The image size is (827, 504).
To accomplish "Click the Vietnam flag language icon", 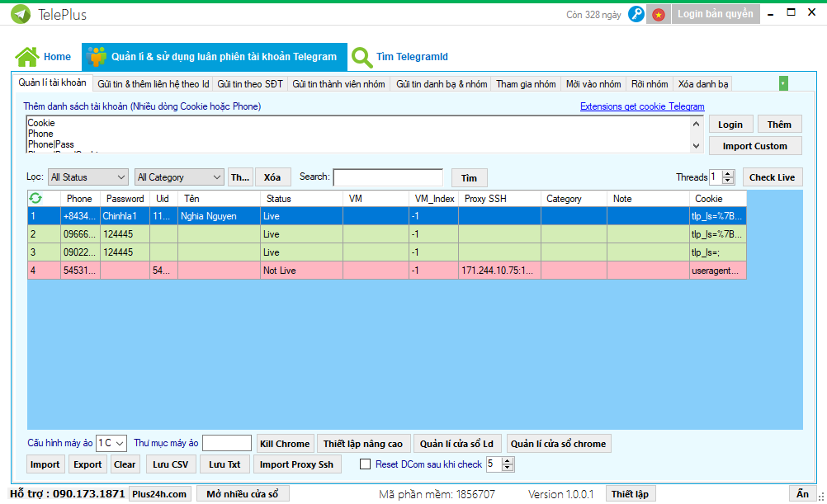I will (x=658, y=14).
